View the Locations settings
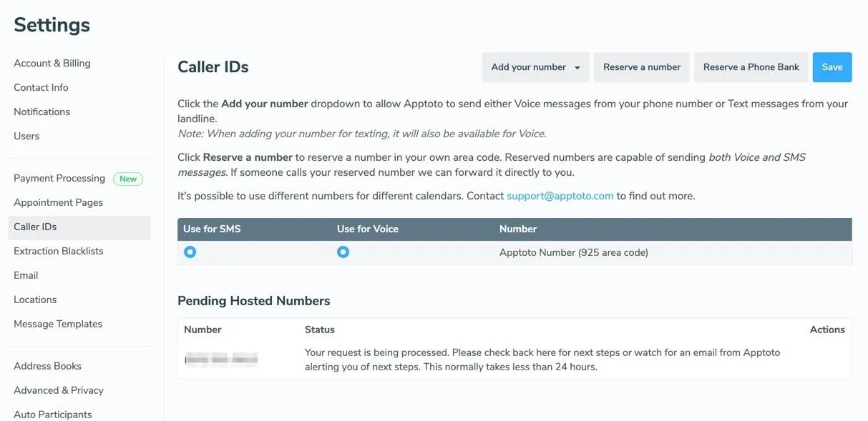The height and width of the screenshot is (421, 868). click(x=33, y=299)
